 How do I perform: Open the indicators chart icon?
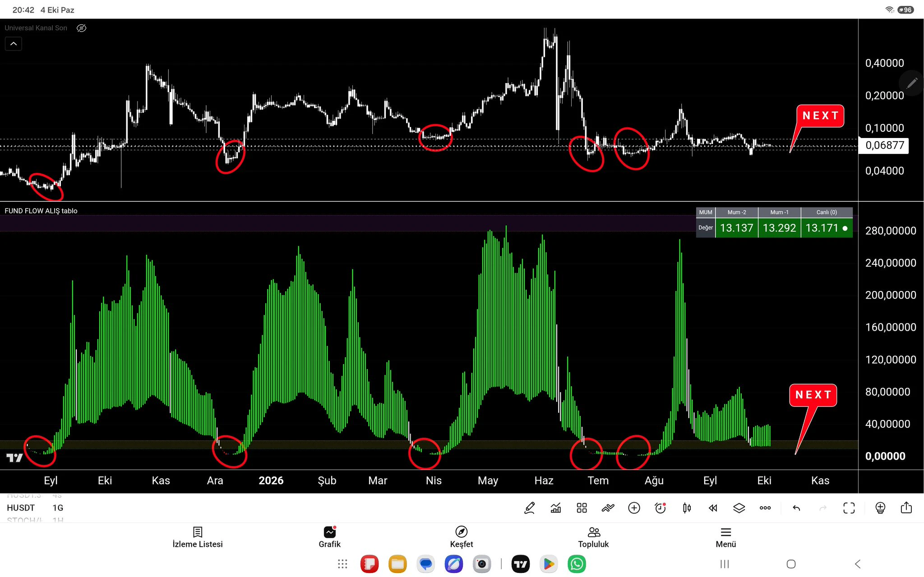(x=556, y=508)
